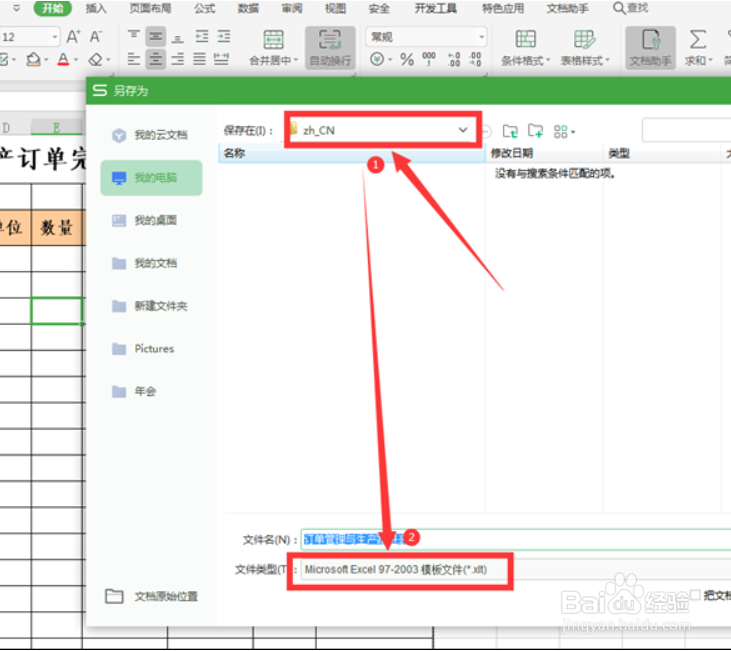
Task: Open the 审阅 ribbon tab
Action: tap(292, 8)
